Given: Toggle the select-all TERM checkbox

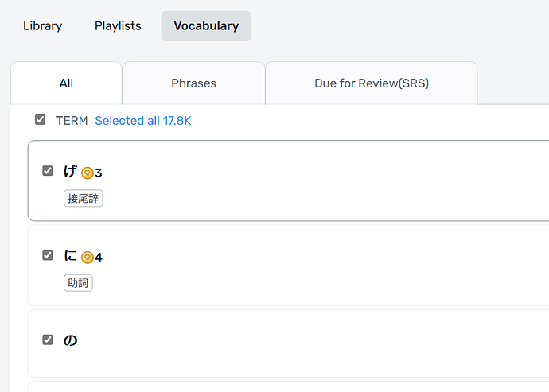Looking at the screenshot, I should pyautogui.click(x=40, y=120).
